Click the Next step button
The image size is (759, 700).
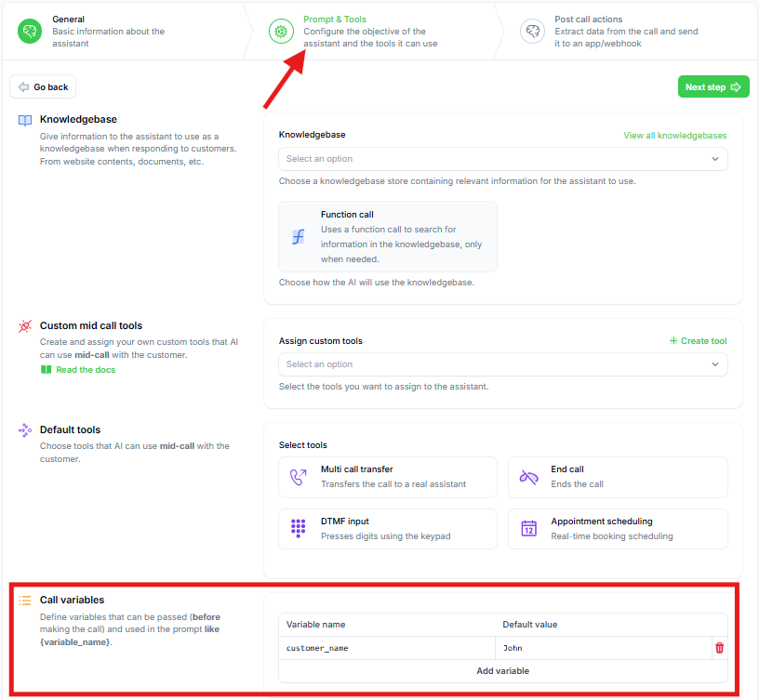[x=713, y=87]
